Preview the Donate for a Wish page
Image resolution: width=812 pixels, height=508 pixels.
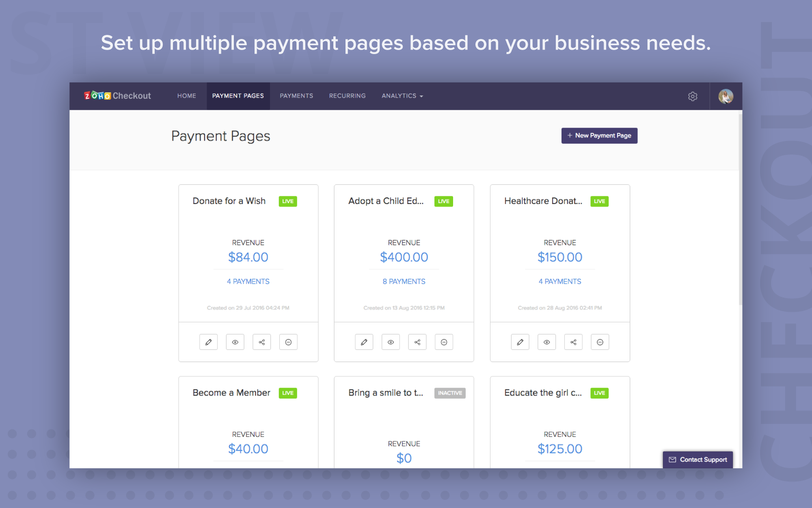tap(235, 342)
